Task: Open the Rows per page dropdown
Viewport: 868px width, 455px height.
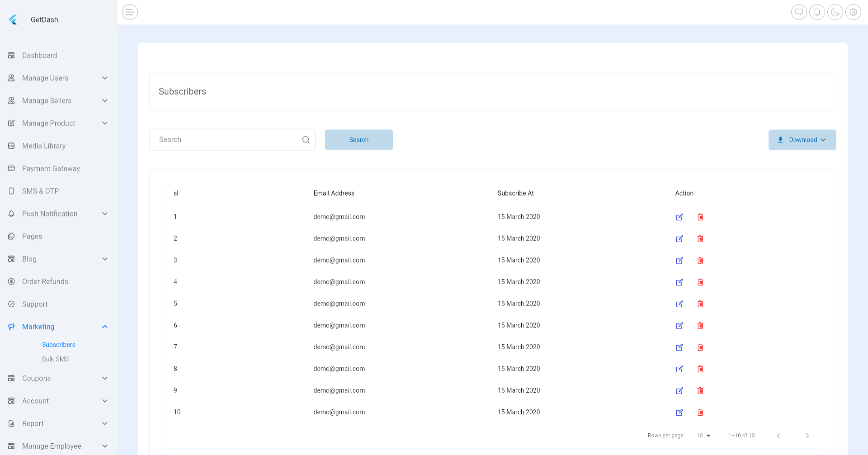Action: click(x=703, y=435)
